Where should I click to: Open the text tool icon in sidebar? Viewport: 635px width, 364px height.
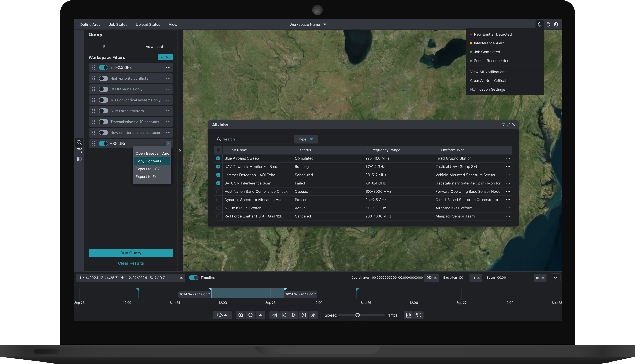point(79,151)
